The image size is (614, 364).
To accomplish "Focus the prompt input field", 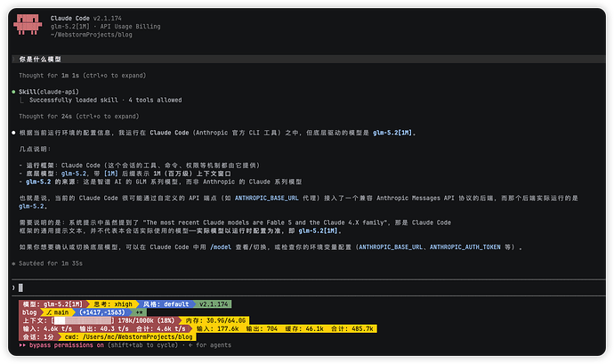I will (x=310, y=288).
